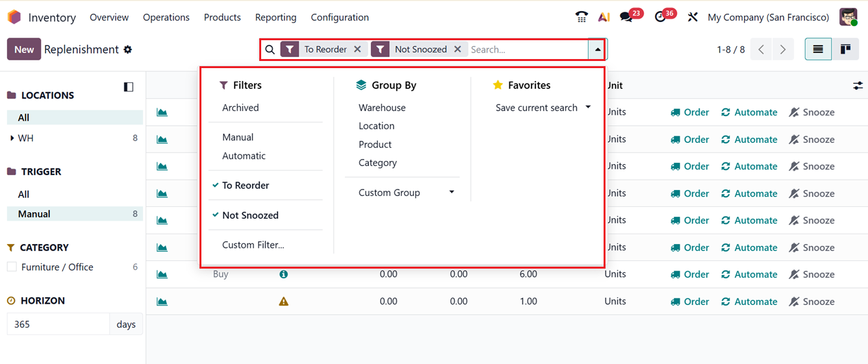Click the New button
This screenshot has width=868, height=364.
(x=24, y=49)
